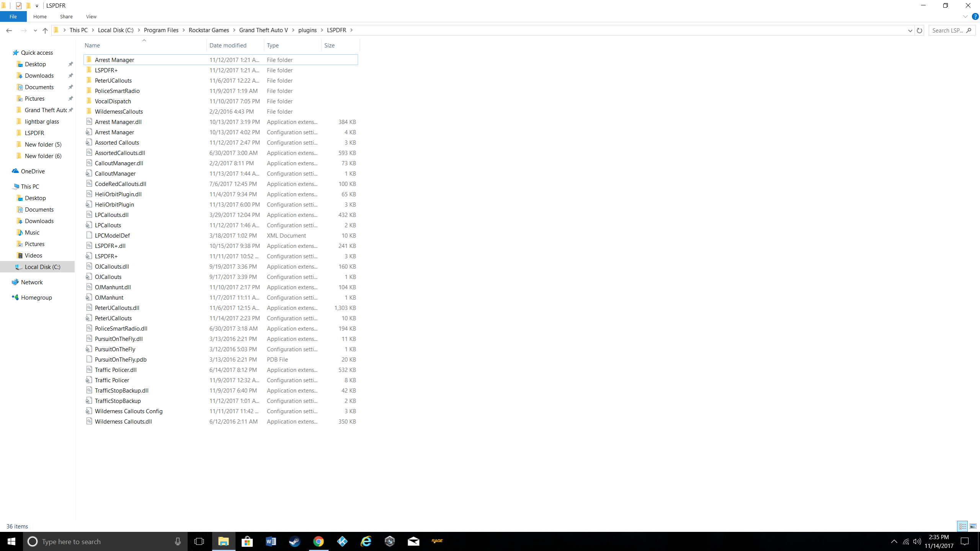Click the plugins breadcrumb segment

pos(307,30)
